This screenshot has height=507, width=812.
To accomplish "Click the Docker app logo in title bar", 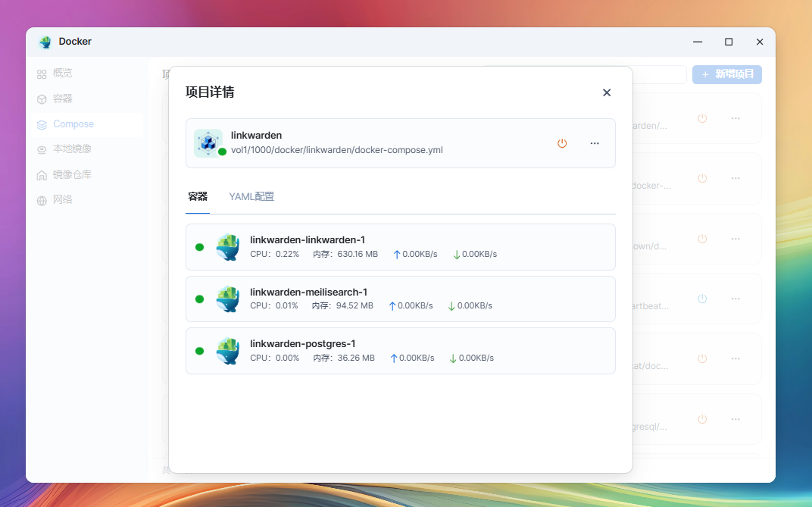I will pyautogui.click(x=45, y=42).
